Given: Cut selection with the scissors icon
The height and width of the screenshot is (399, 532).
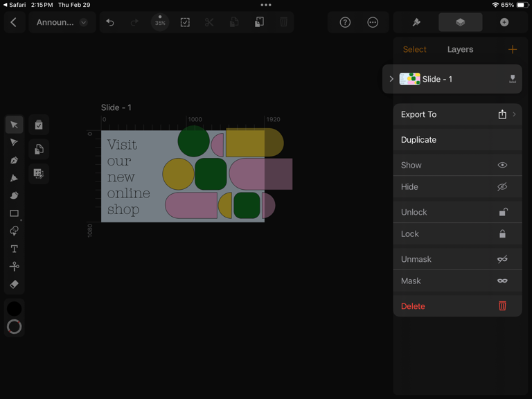Looking at the screenshot, I should point(209,22).
